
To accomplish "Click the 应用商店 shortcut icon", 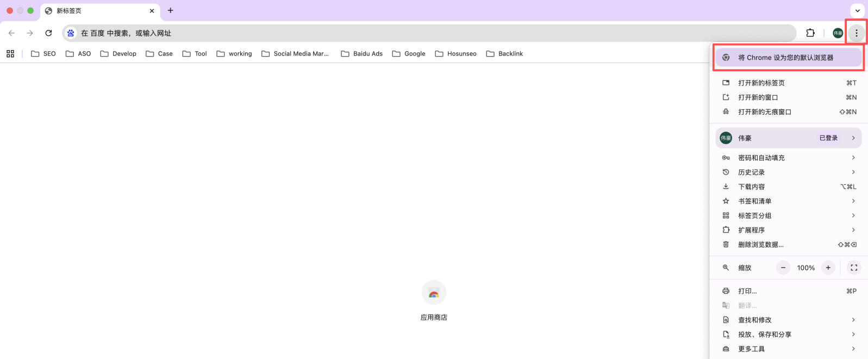I will pos(434,293).
